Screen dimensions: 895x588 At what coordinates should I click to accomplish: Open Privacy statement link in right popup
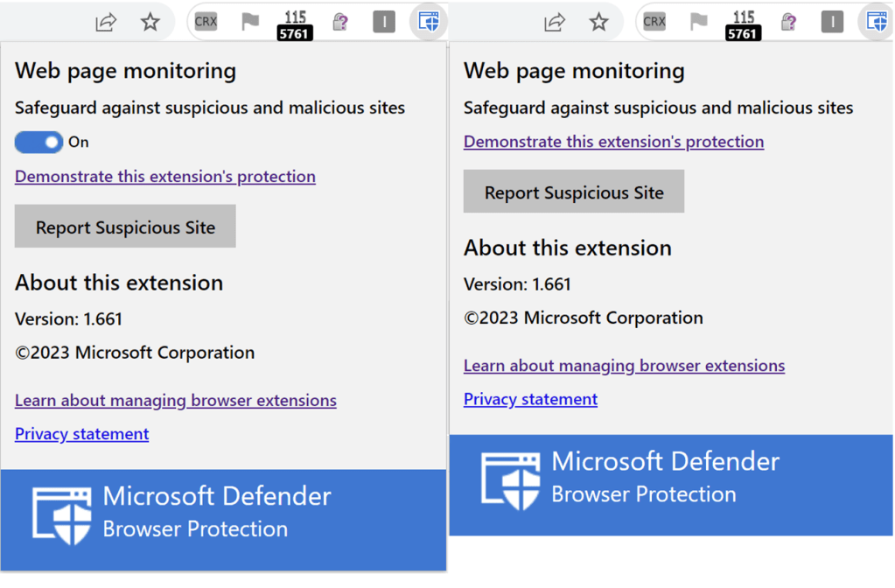tap(530, 399)
